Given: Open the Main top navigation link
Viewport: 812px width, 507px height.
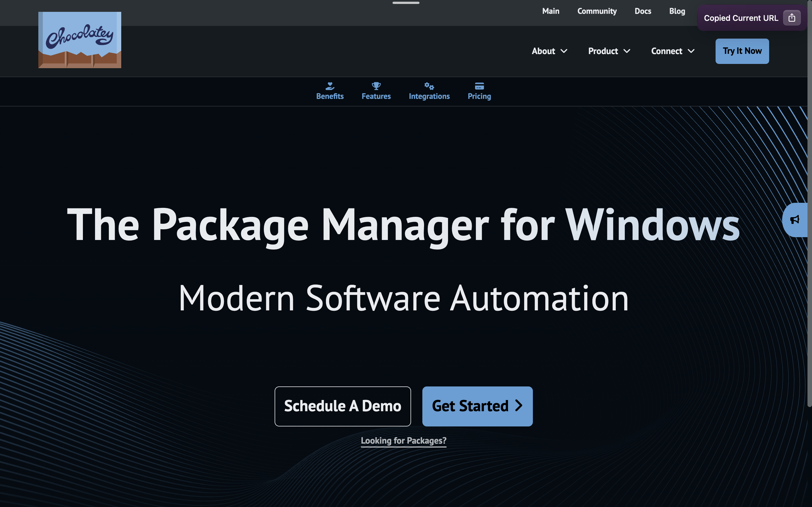Looking at the screenshot, I should pyautogui.click(x=551, y=11).
